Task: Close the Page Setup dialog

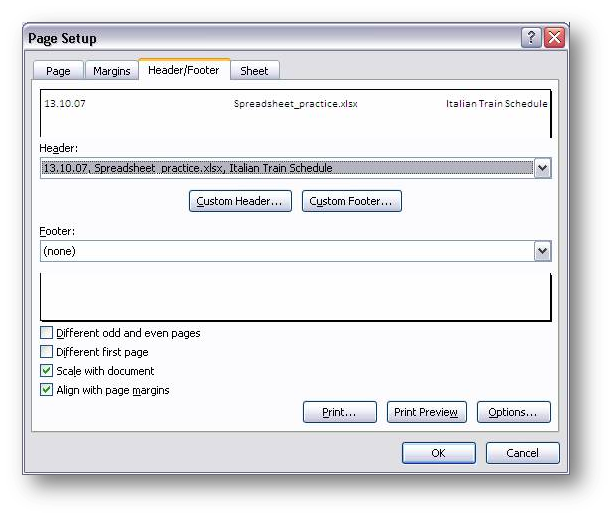Action: click(554, 38)
